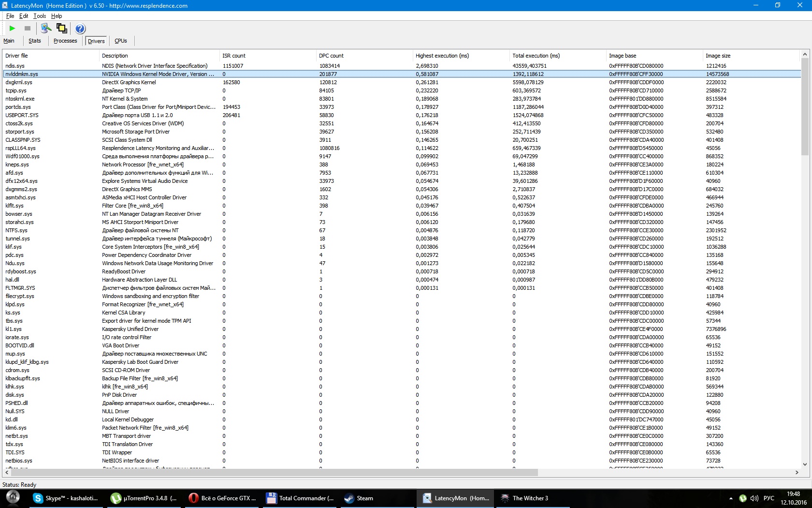Image resolution: width=812 pixels, height=508 pixels.
Task: Open Total Commander from the taskbar
Action: coord(300,498)
